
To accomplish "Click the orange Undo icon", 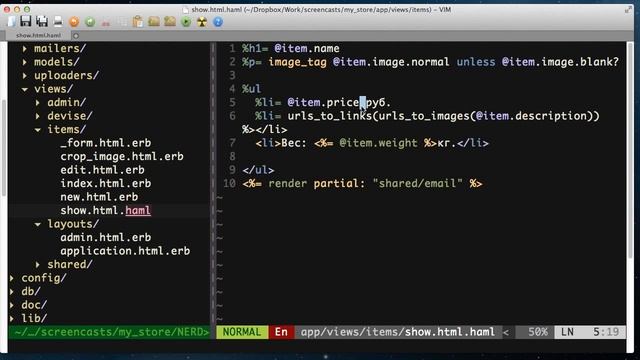I will [x=74, y=22].
